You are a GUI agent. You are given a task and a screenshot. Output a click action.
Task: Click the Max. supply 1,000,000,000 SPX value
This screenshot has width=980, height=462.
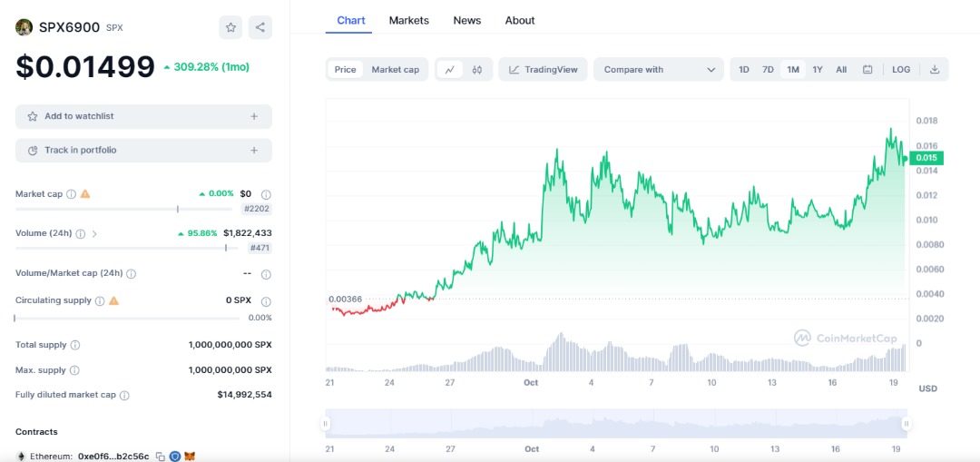tap(230, 370)
